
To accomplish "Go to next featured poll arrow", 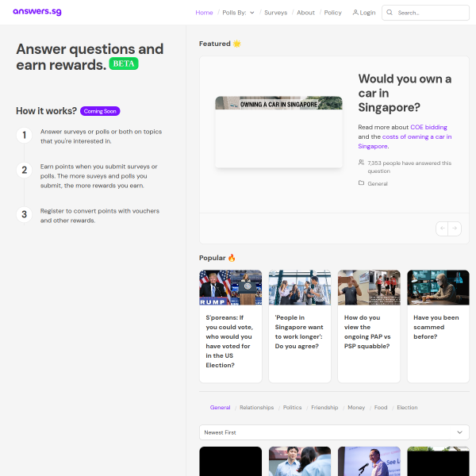I will point(455,228).
